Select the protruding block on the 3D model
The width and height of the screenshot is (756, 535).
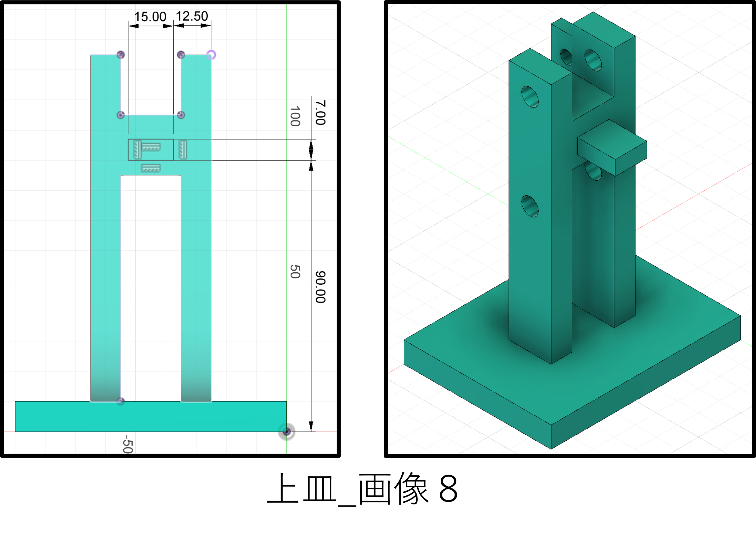(612, 148)
